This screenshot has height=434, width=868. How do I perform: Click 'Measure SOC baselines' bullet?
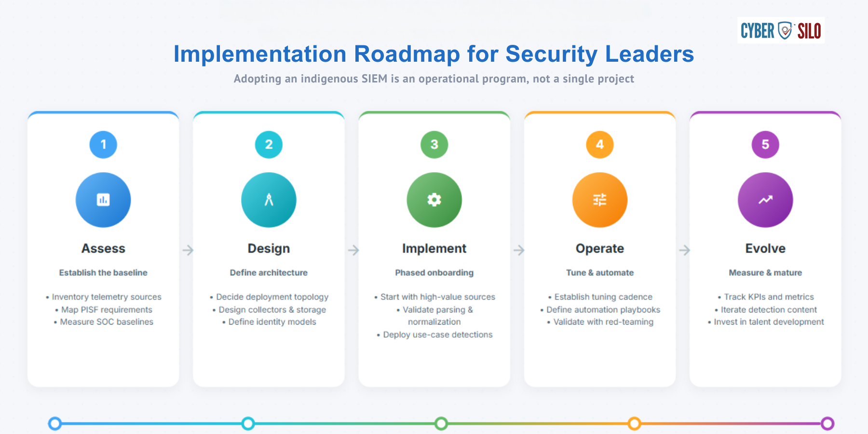(x=103, y=322)
